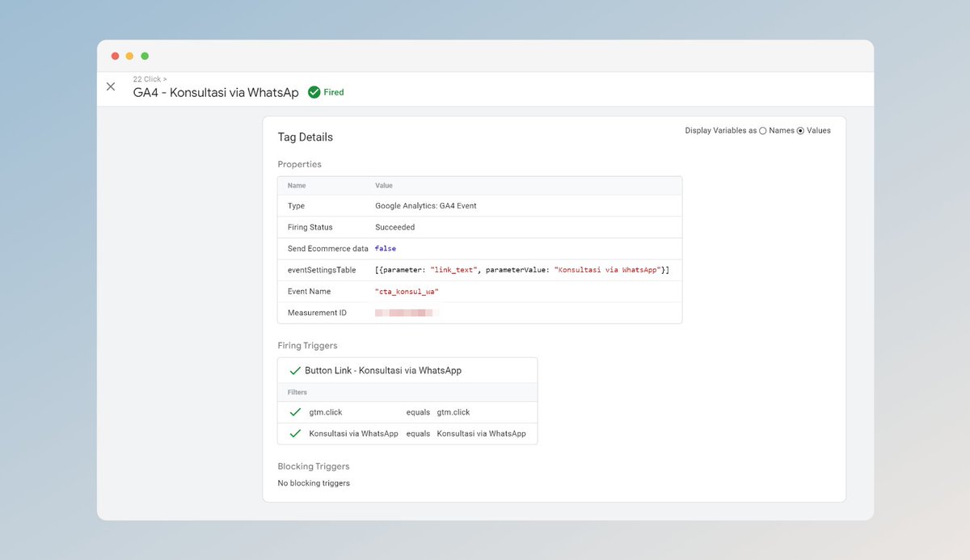
Task: Click the Filters header row
Action: click(x=407, y=392)
